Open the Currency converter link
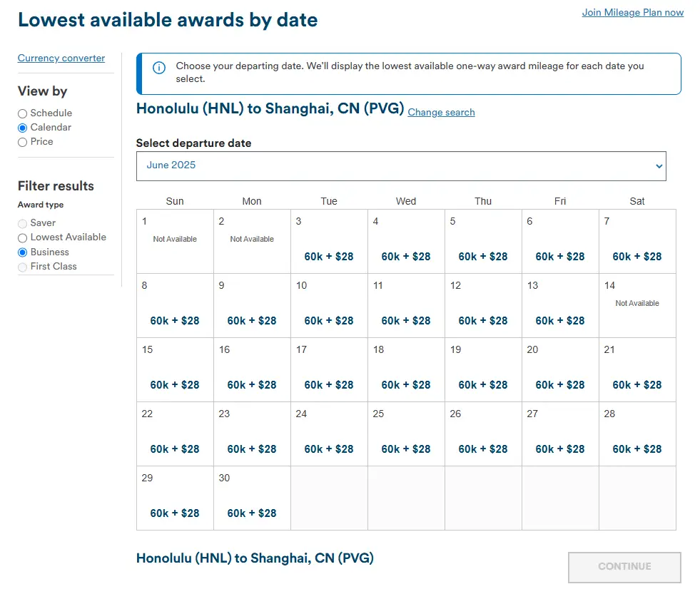Screen dimensions: 700x589 [x=61, y=58]
